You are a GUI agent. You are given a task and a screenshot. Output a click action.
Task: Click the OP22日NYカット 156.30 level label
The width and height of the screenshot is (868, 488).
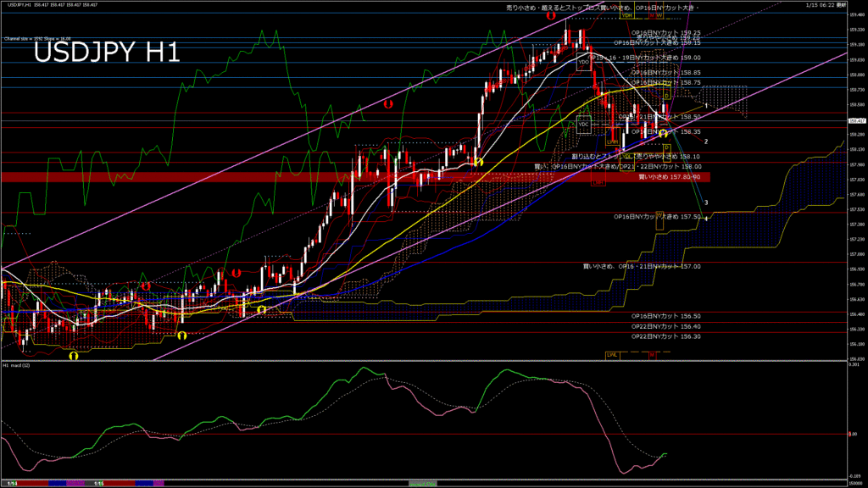click(x=666, y=336)
